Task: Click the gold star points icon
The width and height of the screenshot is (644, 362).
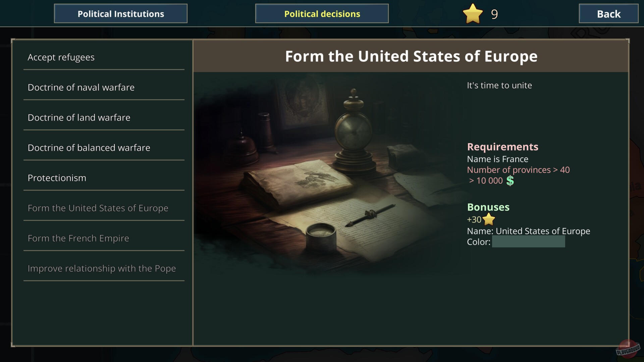Action: pyautogui.click(x=473, y=14)
